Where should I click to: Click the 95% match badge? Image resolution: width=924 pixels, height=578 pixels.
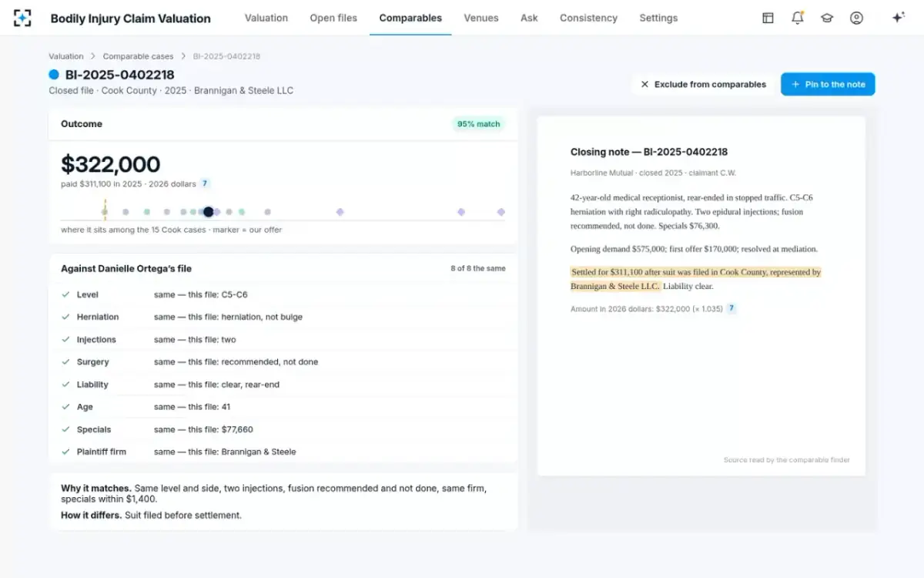pyautogui.click(x=478, y=124)
